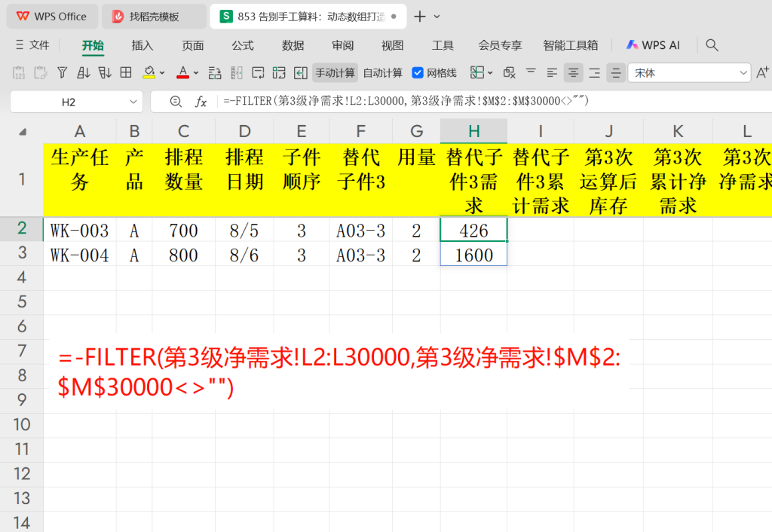This screenshot has height=532, width=772.
Task: Select cell A2 containing WK-003
Action: coord(80,229)
